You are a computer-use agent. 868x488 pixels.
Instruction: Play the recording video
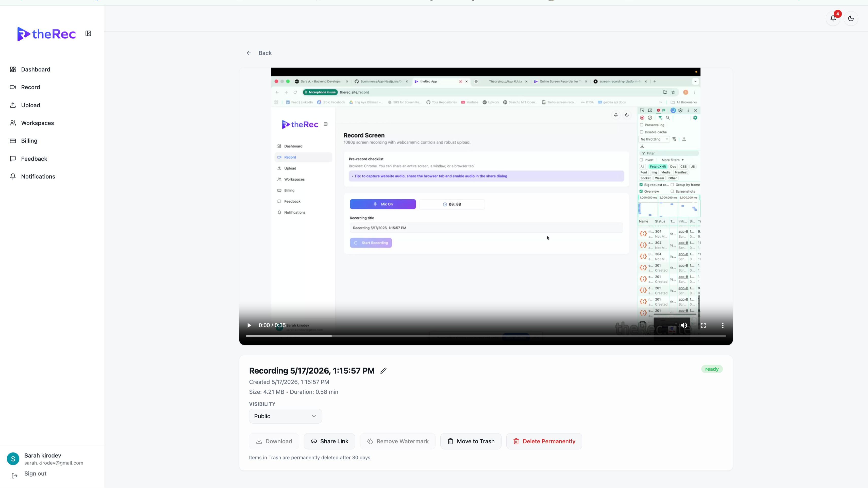point(249,325)
